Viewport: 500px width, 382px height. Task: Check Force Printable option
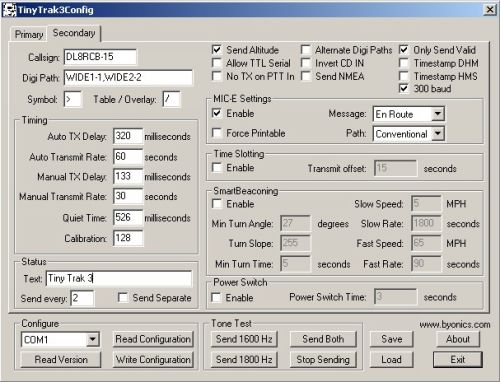pyautogui.click(x=217, y=133)
